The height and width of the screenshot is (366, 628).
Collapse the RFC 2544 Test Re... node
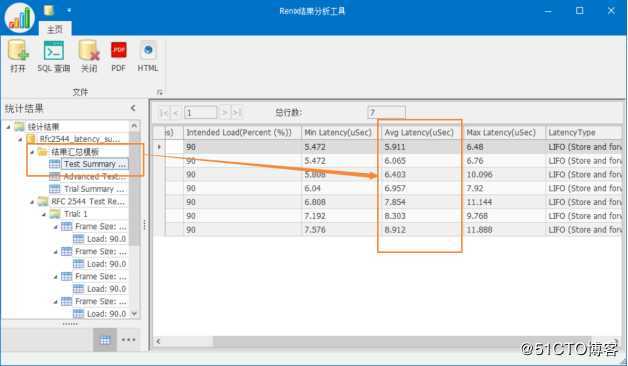coord(32,202)
